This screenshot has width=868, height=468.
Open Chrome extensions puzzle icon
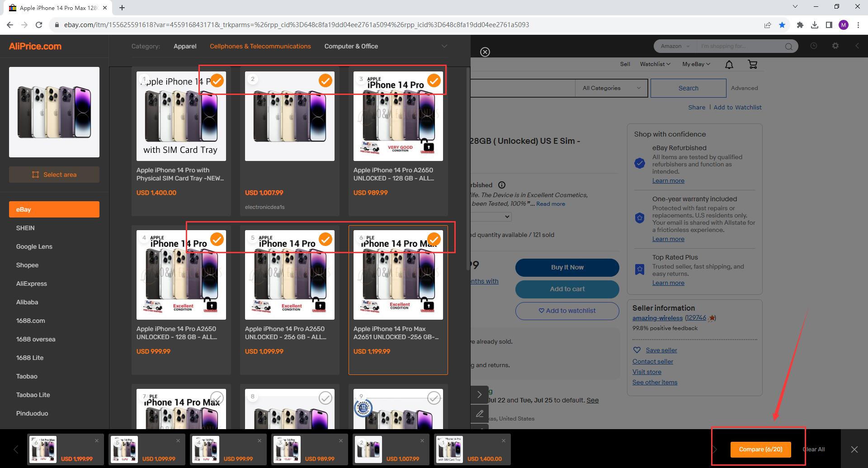(800, 25)
